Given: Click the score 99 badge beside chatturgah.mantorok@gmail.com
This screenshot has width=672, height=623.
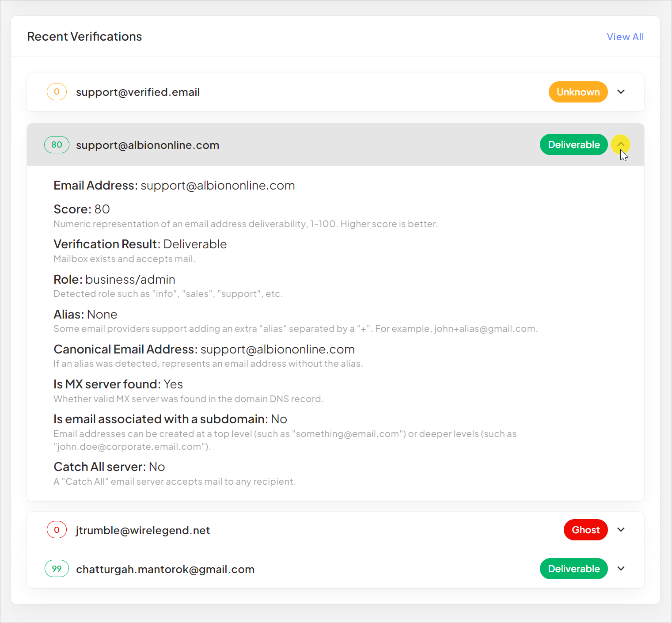Looking at the screenshot, I should 57,569.
